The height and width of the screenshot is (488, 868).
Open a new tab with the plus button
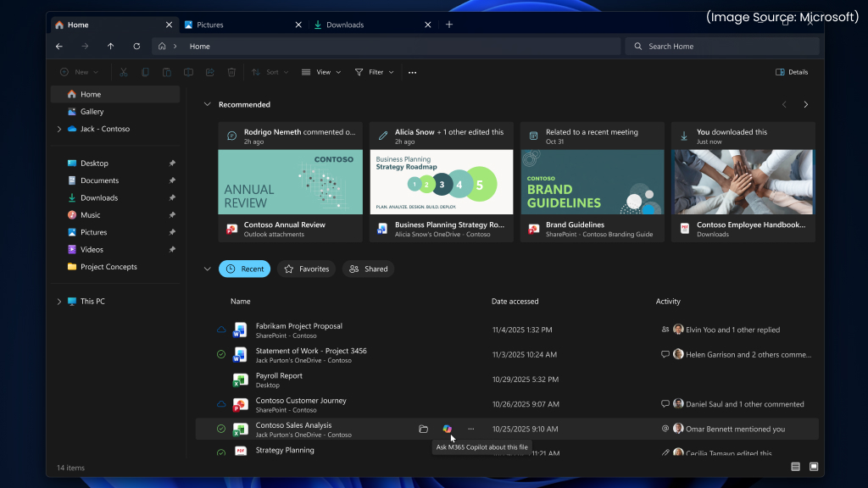click(449, 25)
